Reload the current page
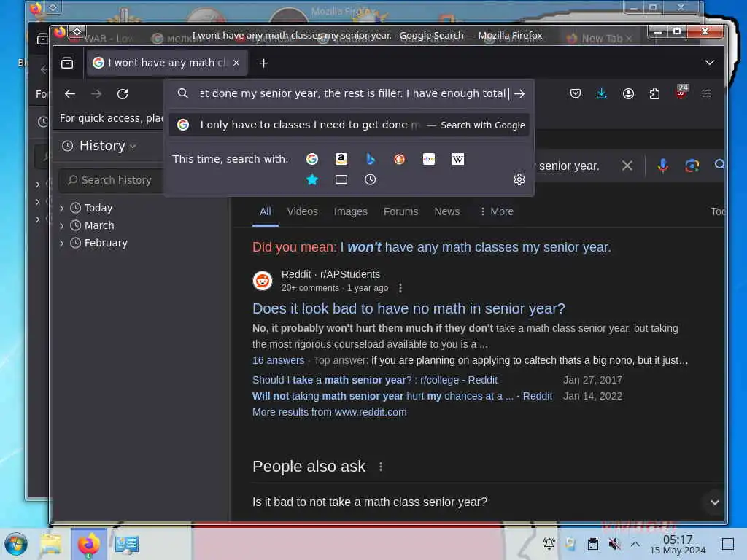Viewport: 747px width, 560px height. click(123, 94)
